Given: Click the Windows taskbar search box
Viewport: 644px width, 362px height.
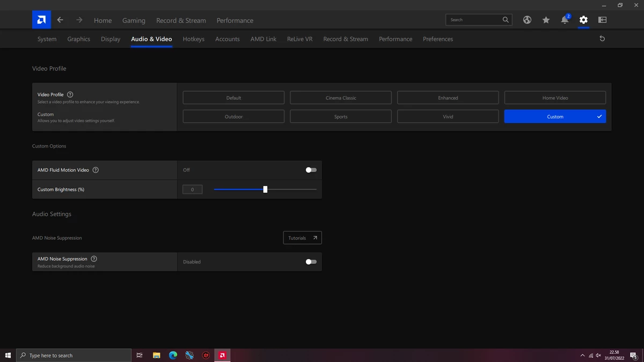Looking at the screenshot, I should tap(74, 355).
